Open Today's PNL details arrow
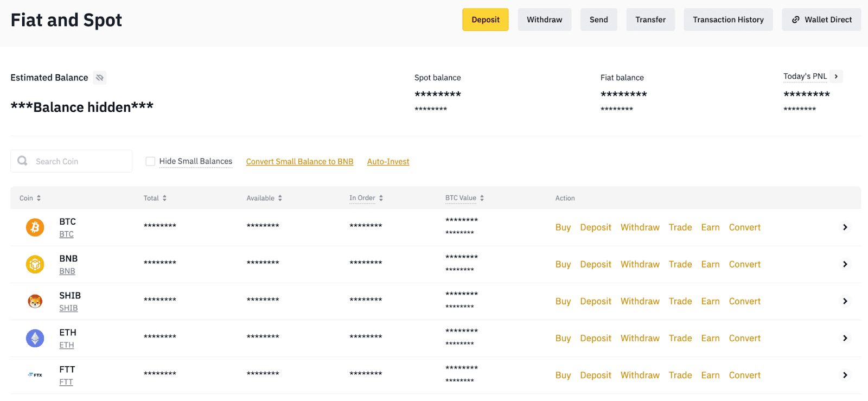 836,77
